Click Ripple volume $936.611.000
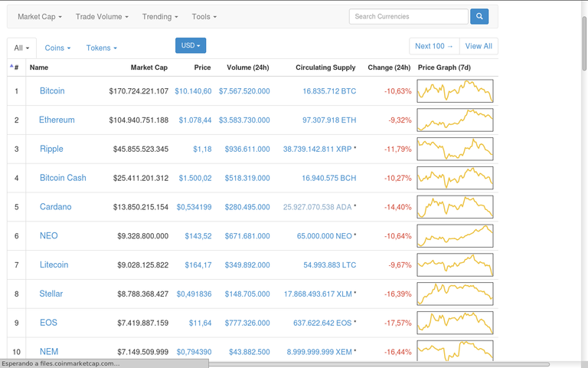Viewport: 588px width, 368px height. (x=247, y=149)
